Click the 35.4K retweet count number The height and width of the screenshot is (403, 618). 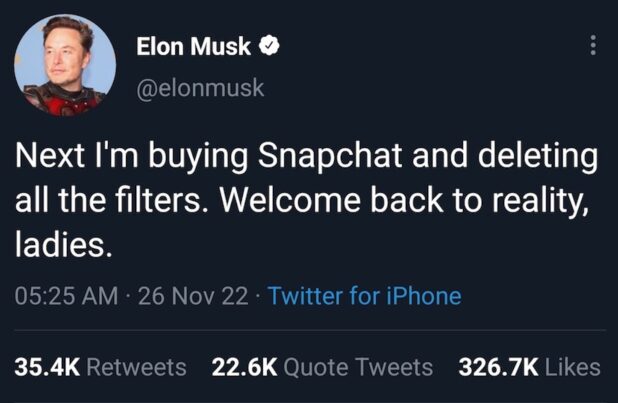coord(47,367)
